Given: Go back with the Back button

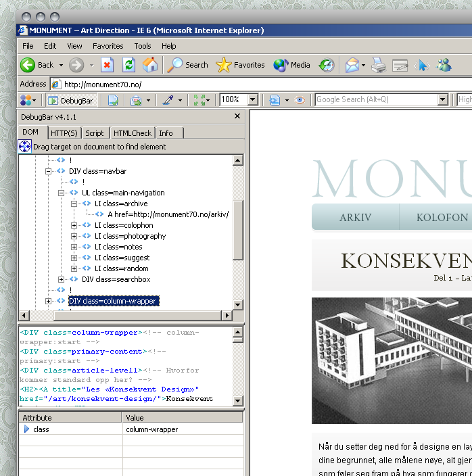Looking at the screenshot, I should [37, 65].
